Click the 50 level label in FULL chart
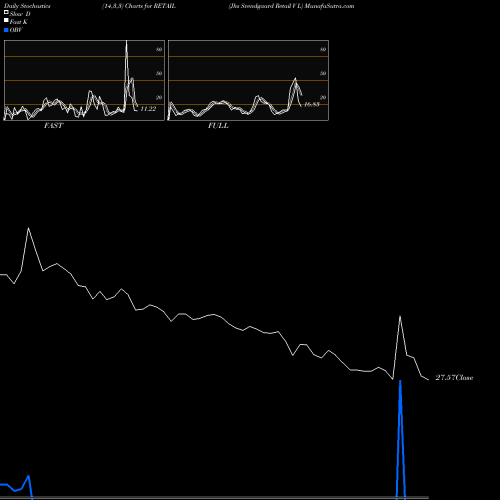500x500 pixels. (323, 73)
